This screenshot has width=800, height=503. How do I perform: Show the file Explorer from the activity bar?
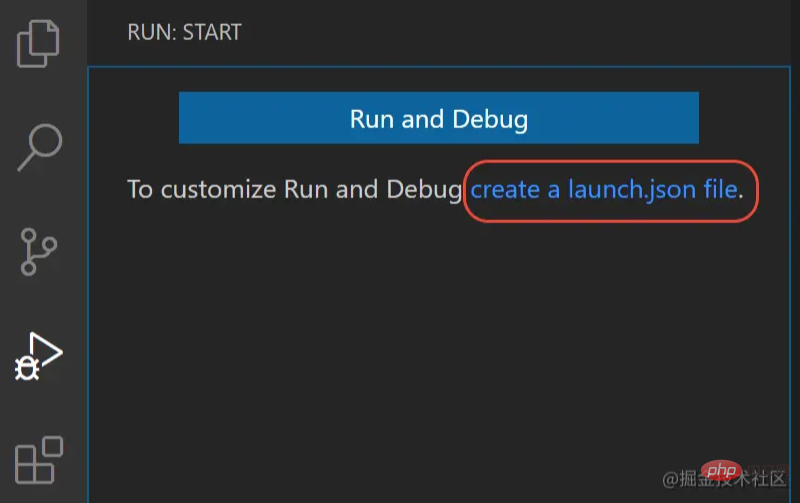tap(38, 43)
